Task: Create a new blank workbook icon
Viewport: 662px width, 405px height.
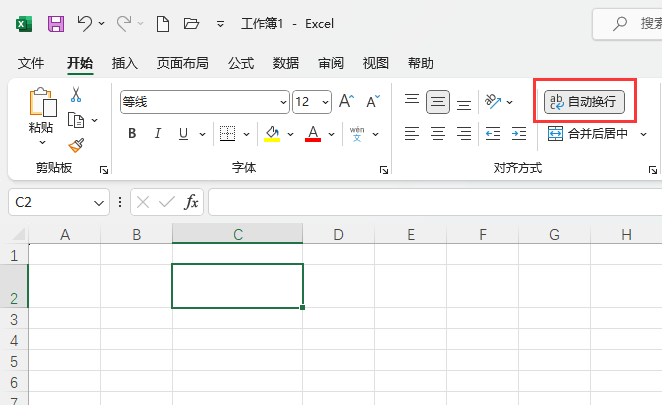Action: (x=163, y=24)
